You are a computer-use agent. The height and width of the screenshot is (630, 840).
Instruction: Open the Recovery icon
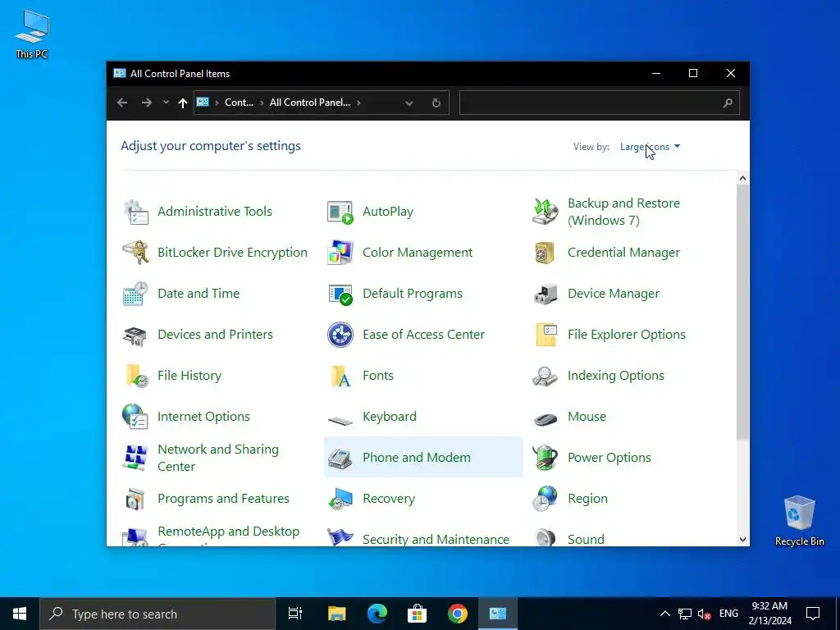tap(340, 499)
